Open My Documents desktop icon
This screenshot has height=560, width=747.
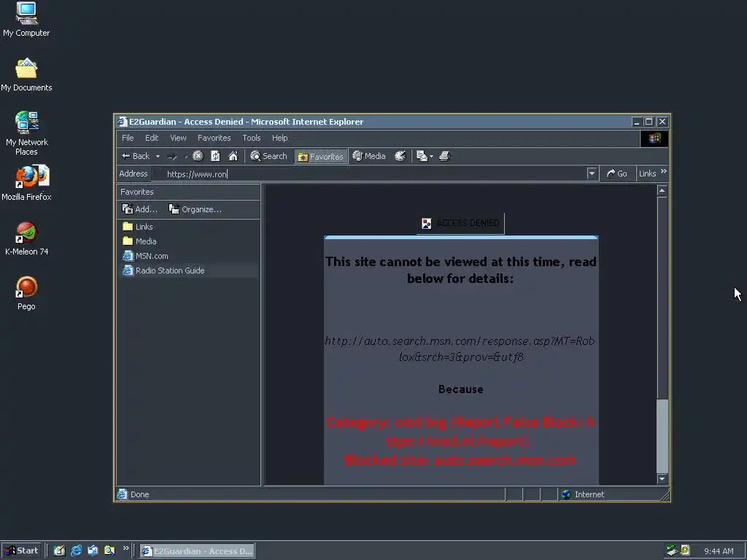pyautogui.click(x=26, y=74)
